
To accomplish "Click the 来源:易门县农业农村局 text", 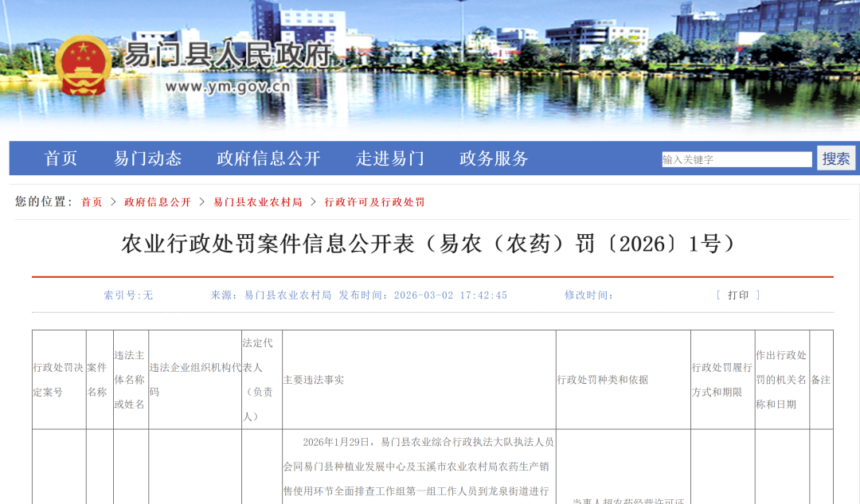I will pos(271,295).
